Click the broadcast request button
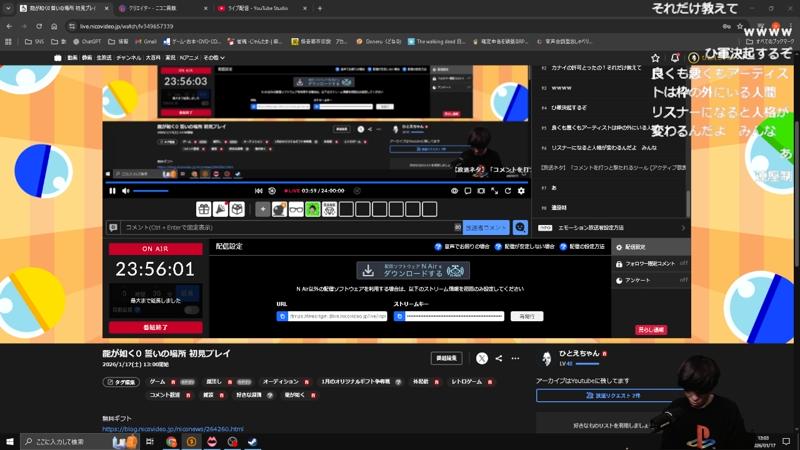The image size is (800, 450). (x=611, y=395)
